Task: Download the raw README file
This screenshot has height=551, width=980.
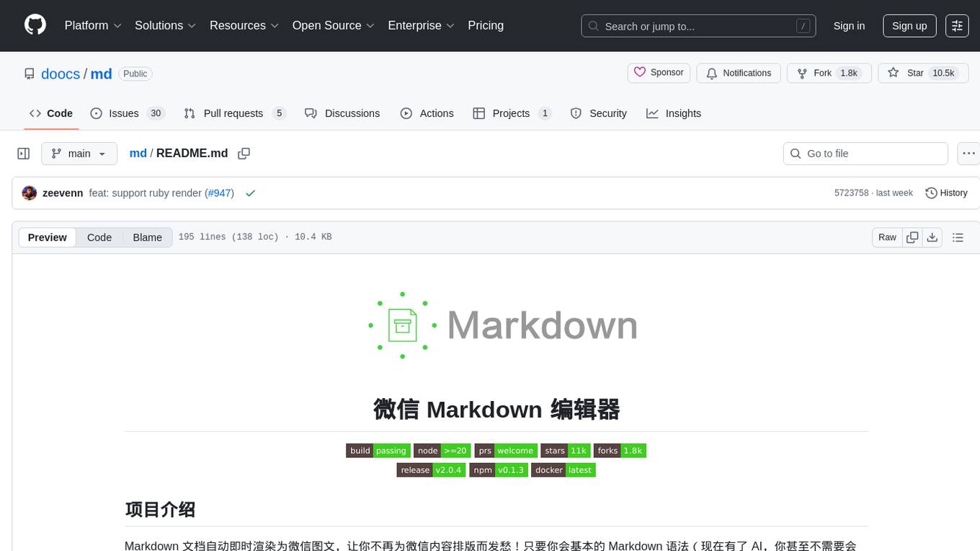Action: point(932,237)
